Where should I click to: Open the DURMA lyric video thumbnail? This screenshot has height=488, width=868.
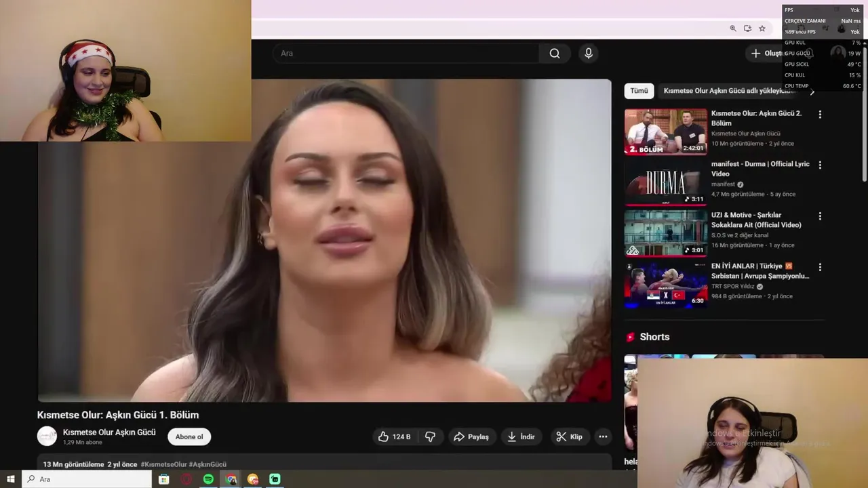pos(666,183)
